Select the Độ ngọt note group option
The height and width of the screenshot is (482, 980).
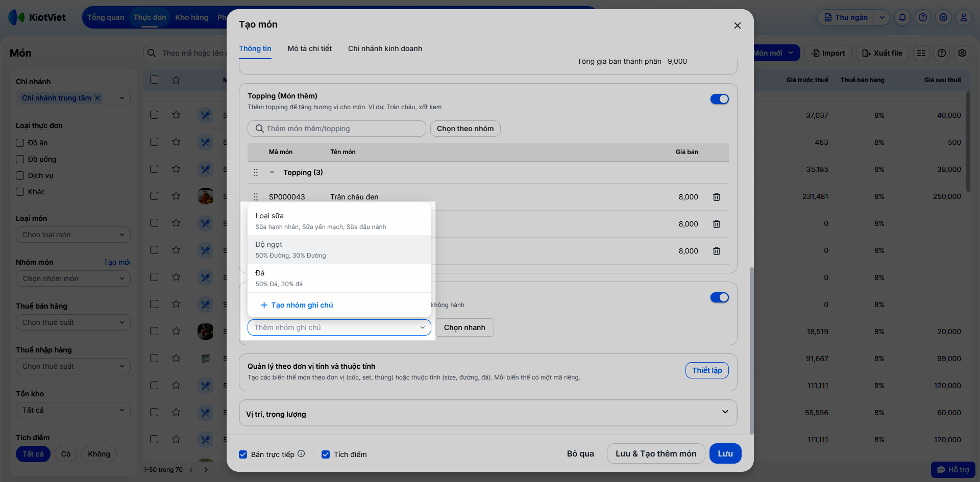point(339,249)
